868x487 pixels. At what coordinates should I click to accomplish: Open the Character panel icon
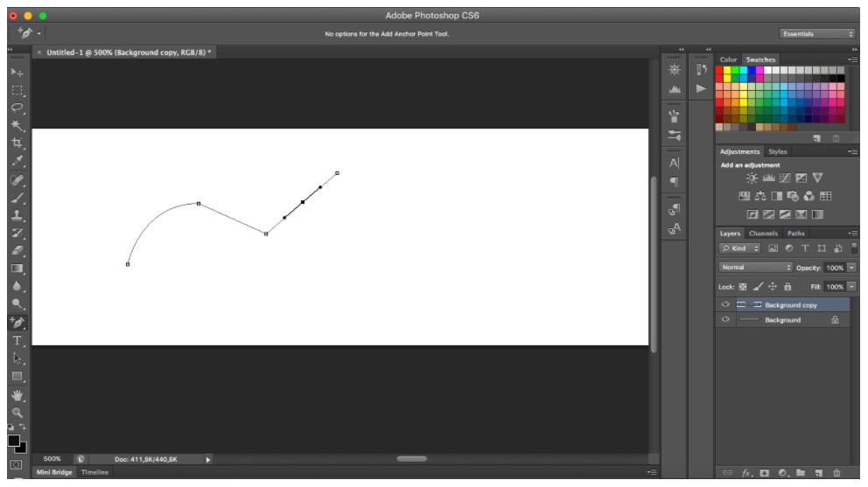tap(675, 163)
